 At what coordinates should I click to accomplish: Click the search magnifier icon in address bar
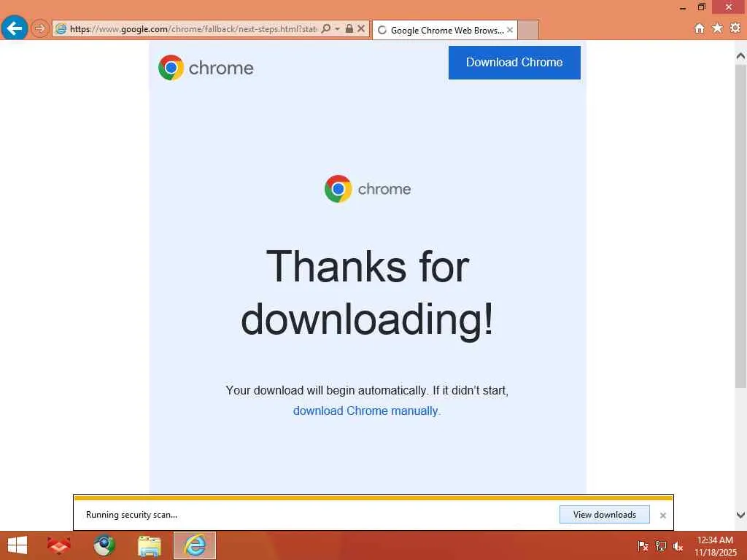326,28
